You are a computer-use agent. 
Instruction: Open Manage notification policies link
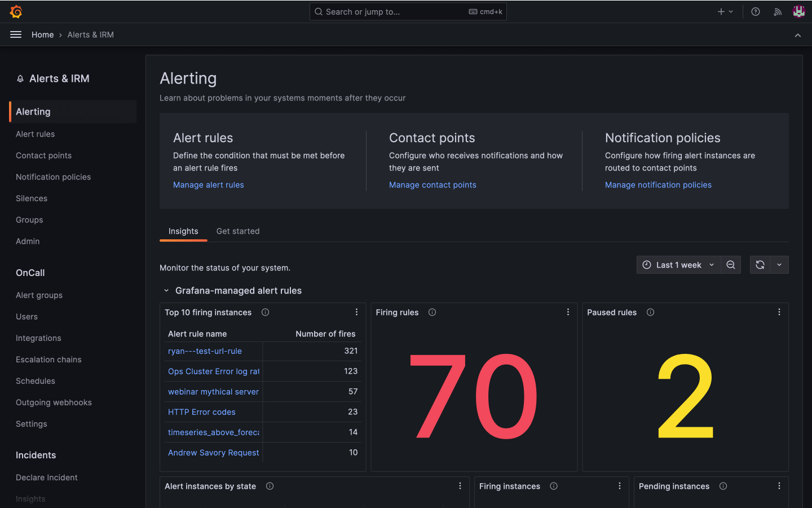658,185
